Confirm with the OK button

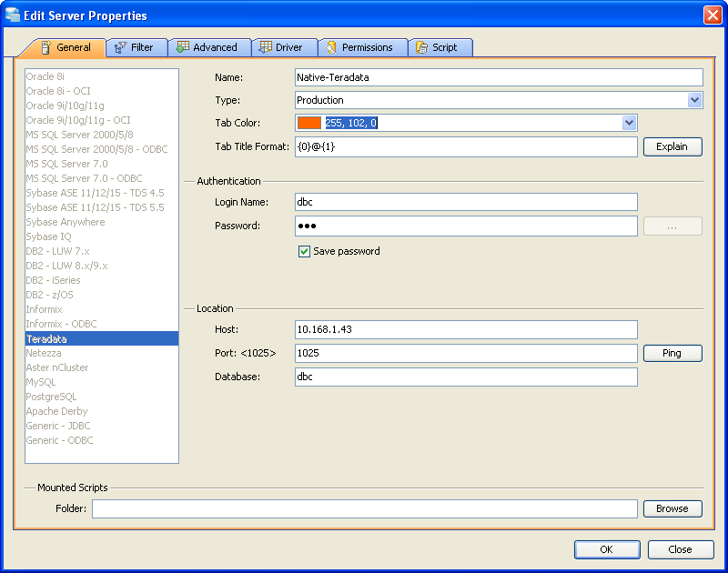607,549
